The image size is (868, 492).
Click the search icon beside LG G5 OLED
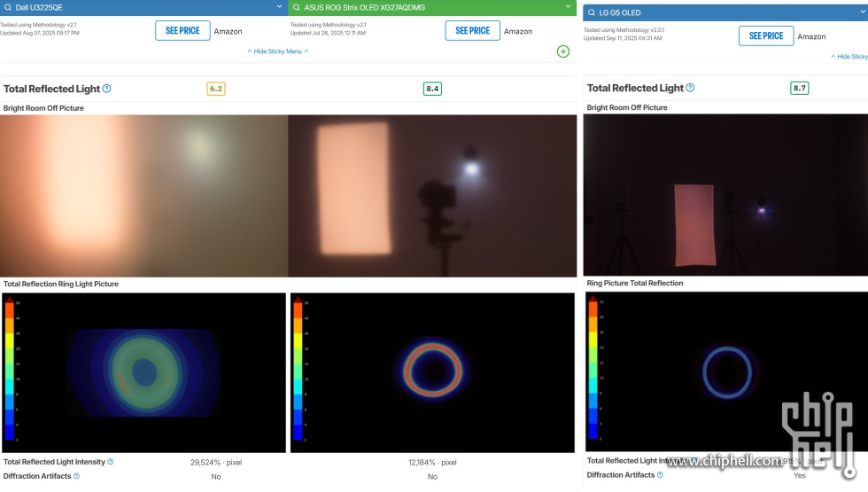[592, 12]
